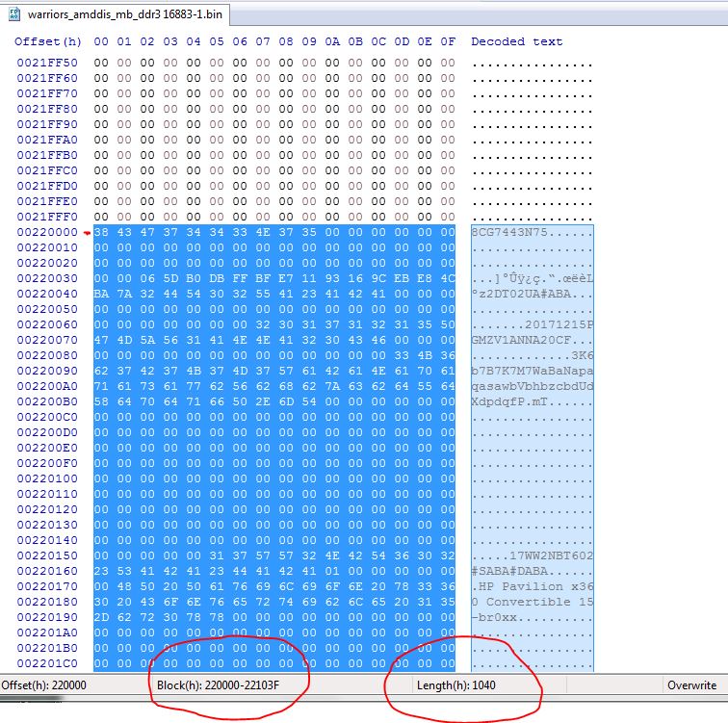
Task: Click the Decoded text column header
Action: pyautogui.click(x=517, y=41)
